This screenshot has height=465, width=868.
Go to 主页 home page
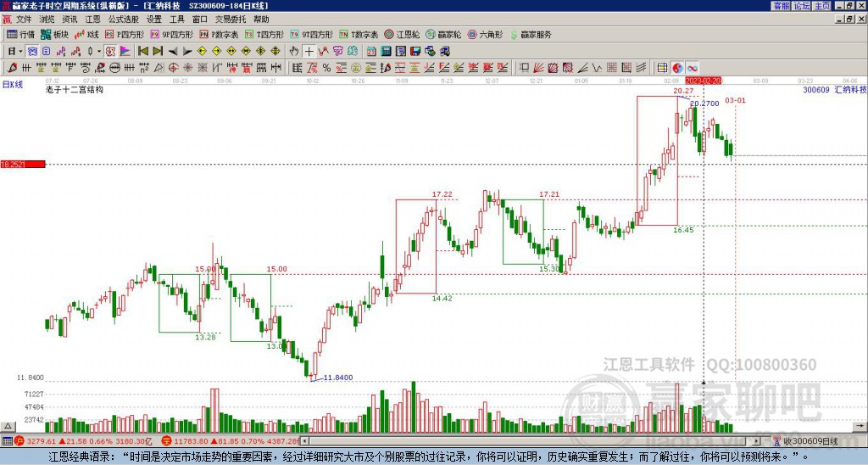click(821, 6)
